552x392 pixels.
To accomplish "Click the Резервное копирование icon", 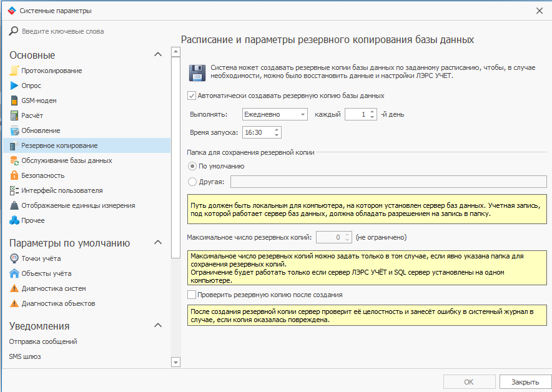I will click(x=13, y=145).
